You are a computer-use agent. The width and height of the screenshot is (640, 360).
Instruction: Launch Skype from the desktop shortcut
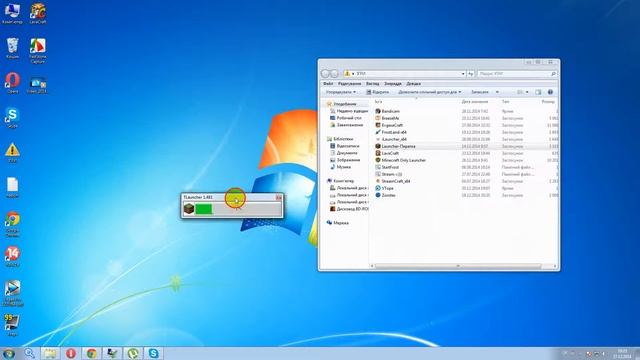(12, 118)
